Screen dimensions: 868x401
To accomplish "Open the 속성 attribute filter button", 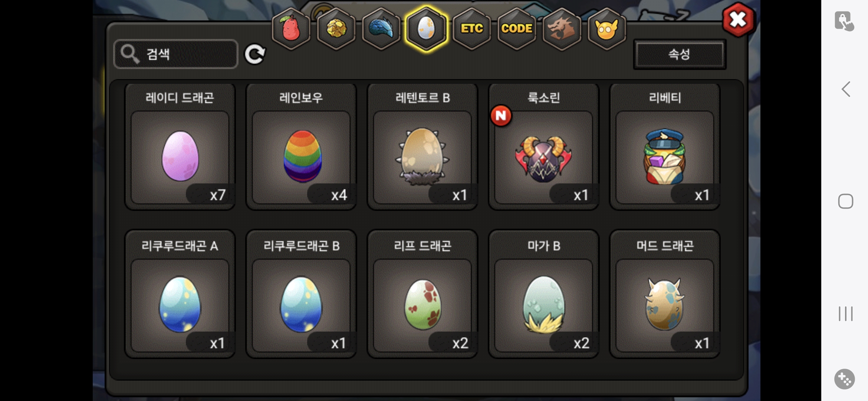I will [680, 54].
